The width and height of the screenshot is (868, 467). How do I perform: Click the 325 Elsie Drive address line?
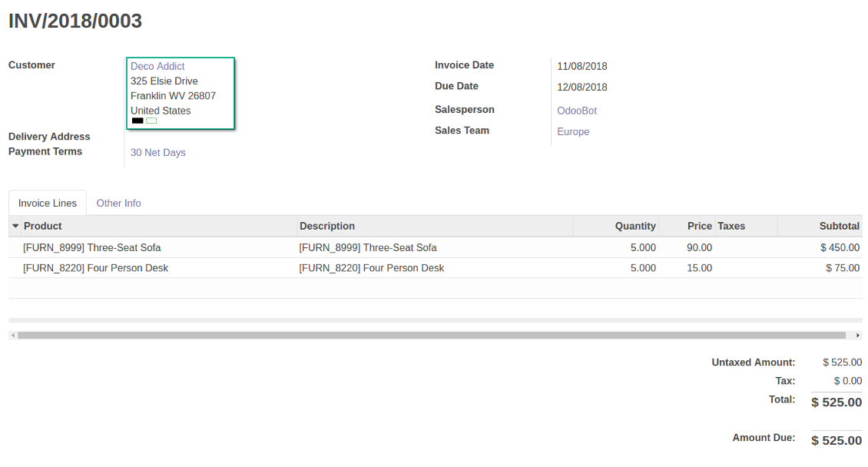click(x=164, y=81)
